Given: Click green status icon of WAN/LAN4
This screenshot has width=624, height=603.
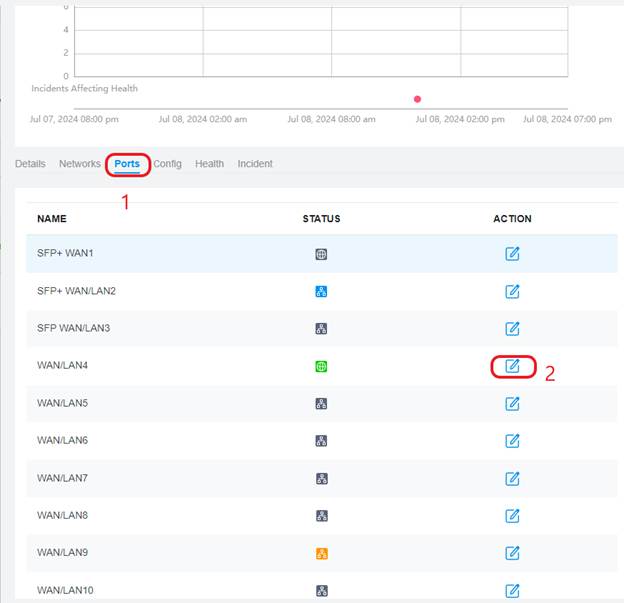Looking at the screenshot, I should 321,366.
